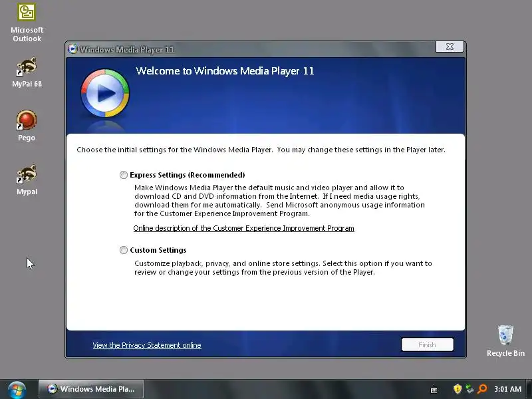
Task: Click the 'Choose the initial settings' instruction text
Action: click(x=261, y=150)
